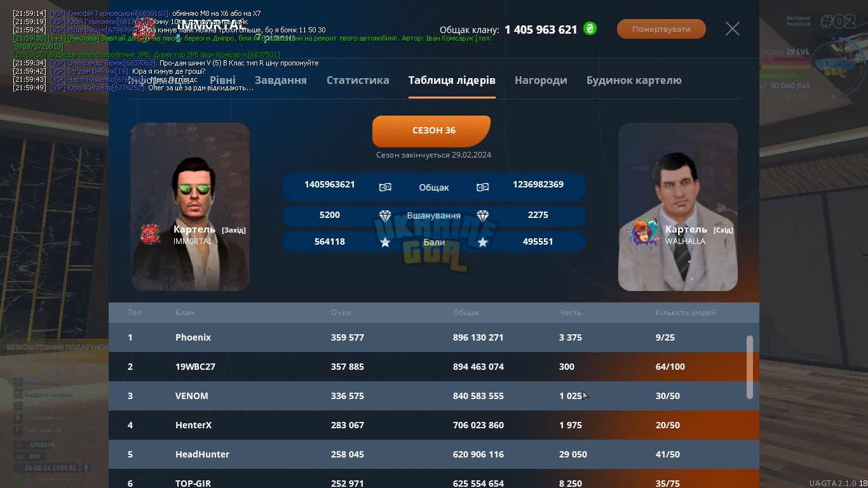Image resolution: width=868 pixels, height=488 pixels.
Task: Click the money icon left of Общак label
Action: (x=385, y=187)
